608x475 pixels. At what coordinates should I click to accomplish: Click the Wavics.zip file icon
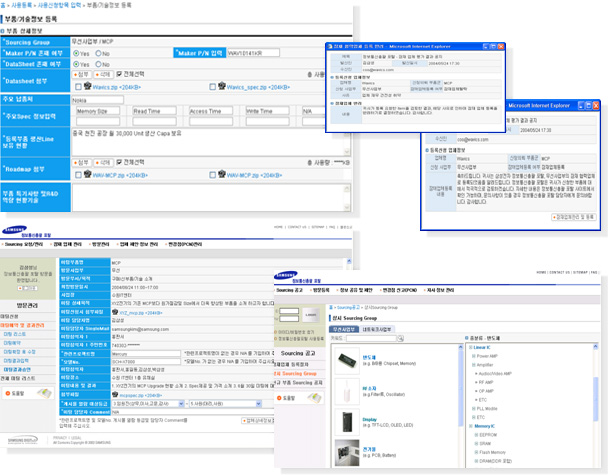[x=87, y=86]
